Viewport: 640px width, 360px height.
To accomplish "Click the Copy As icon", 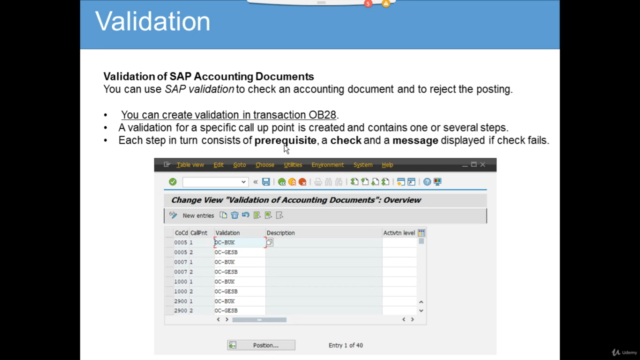I will 223,215.
